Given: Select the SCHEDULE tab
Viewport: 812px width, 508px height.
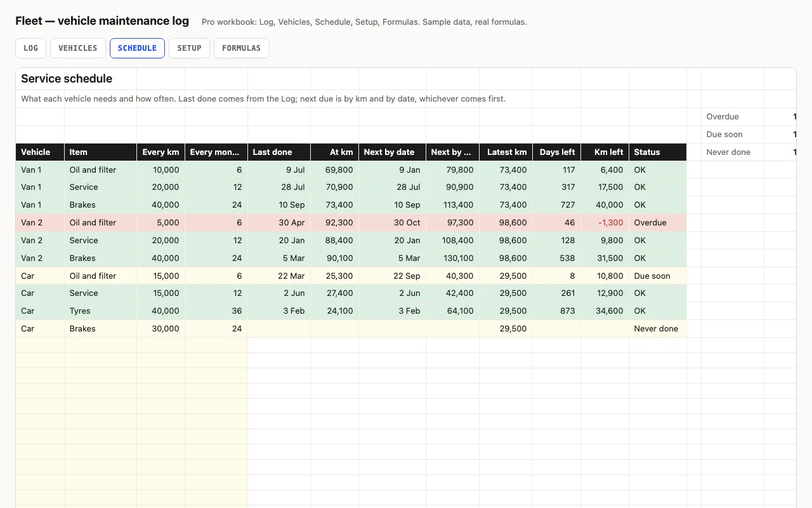Looking at the screenshot, I should coord(137,48).
